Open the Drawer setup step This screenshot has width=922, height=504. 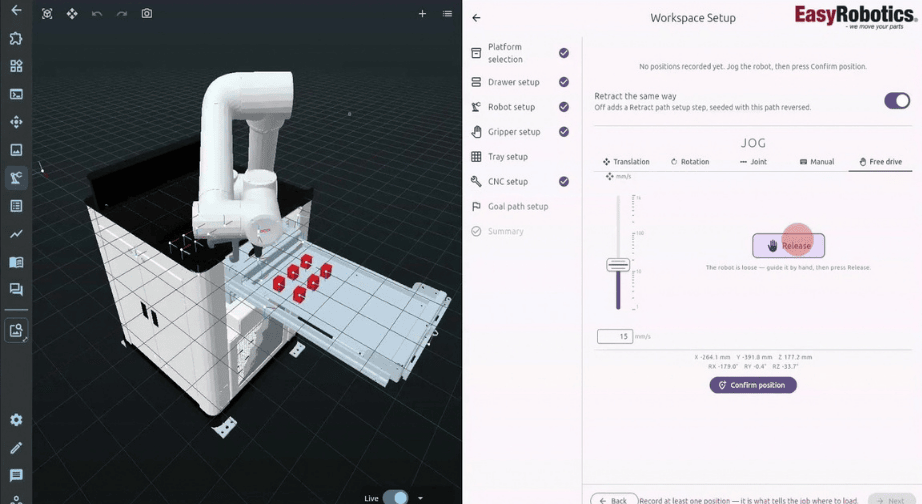(520, 82)
